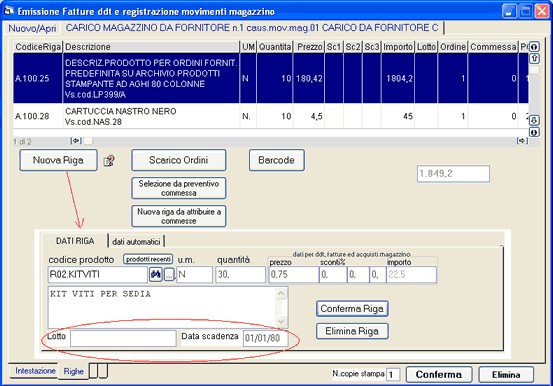Viewport: 553px width, 386px height.
Task: Click the importo field showing 22,5
Action: 411,275
